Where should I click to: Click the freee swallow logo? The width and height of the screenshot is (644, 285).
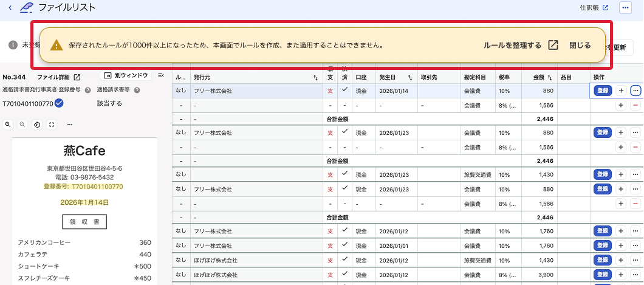(27, 7)
